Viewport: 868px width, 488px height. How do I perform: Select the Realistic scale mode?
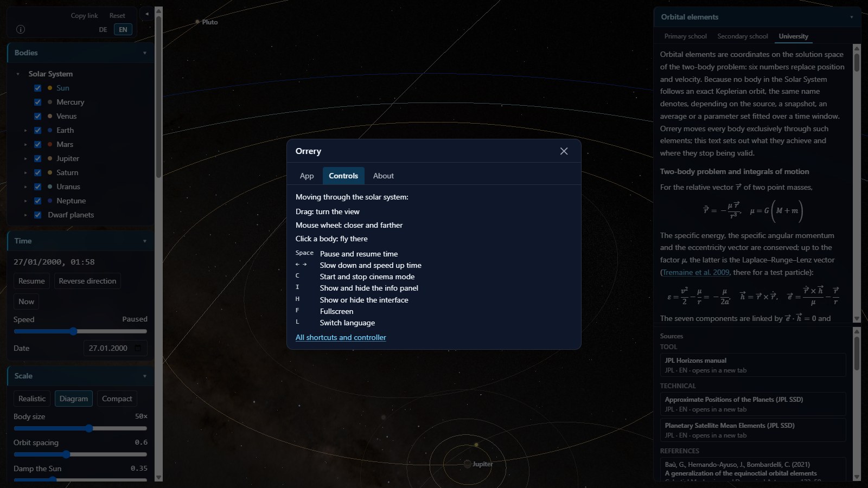tap(32, 399)
